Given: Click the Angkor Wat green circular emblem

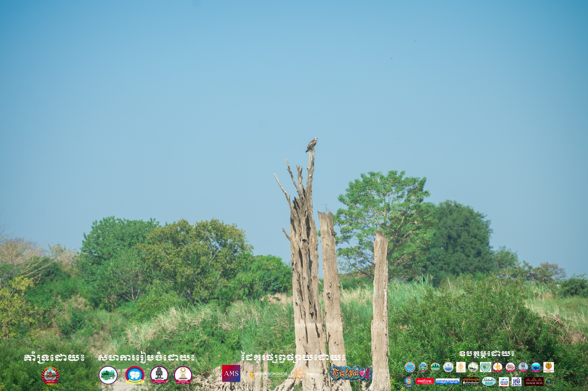Looking at the screenshot, I should pyautogui.click(x=435, y=367).
